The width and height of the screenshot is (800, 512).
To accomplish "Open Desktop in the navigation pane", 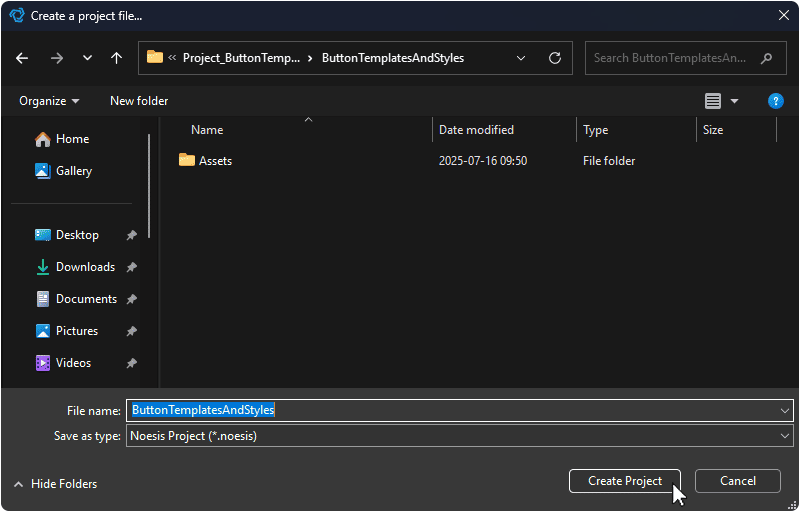I will click(x=66, y=235).
